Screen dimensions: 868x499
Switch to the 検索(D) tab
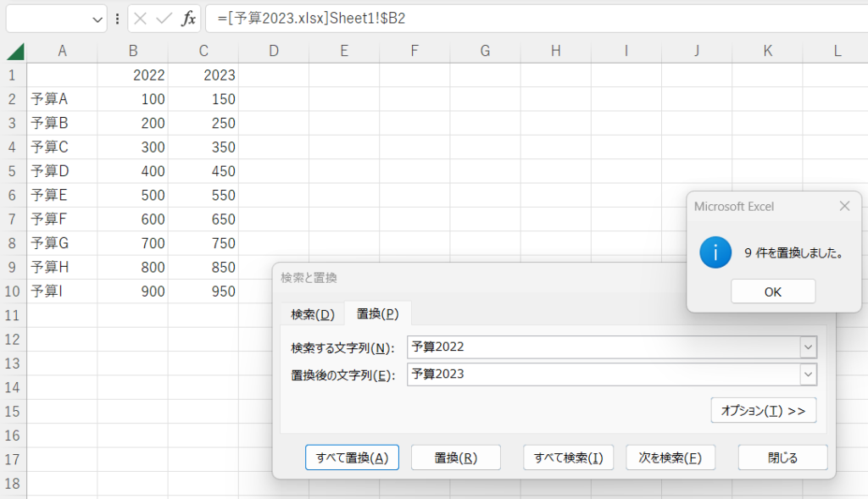pyautogui.click(x=313, y=314)
